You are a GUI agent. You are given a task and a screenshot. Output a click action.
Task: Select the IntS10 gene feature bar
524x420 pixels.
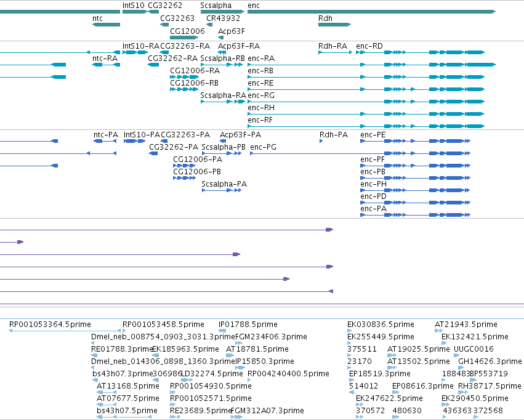[135, 12]
